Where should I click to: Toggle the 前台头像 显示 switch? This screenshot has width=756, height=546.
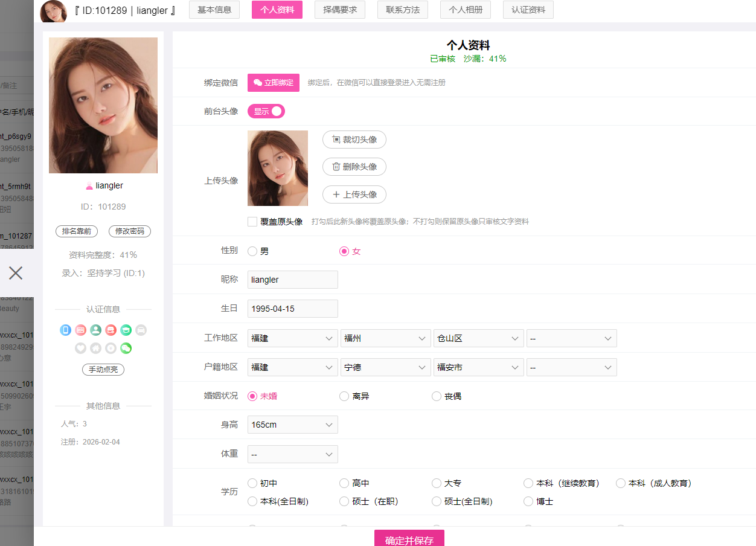(x=266, y=111)
